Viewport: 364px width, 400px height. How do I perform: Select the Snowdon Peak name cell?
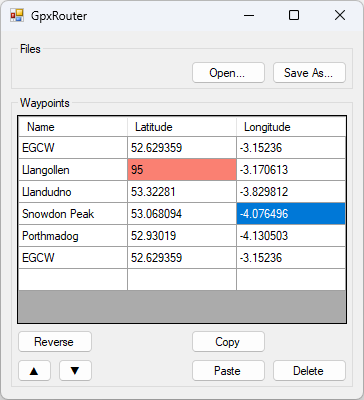pos(73,214)
